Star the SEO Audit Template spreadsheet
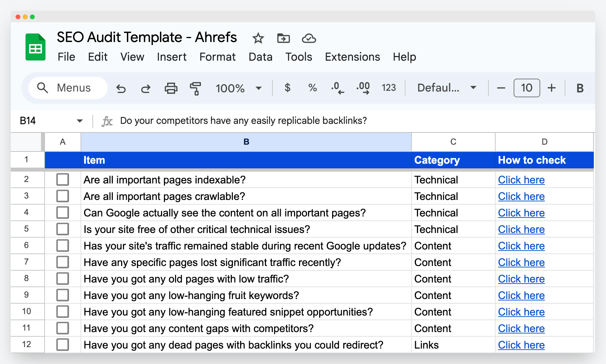606x364 pixels. pos(258,38)
